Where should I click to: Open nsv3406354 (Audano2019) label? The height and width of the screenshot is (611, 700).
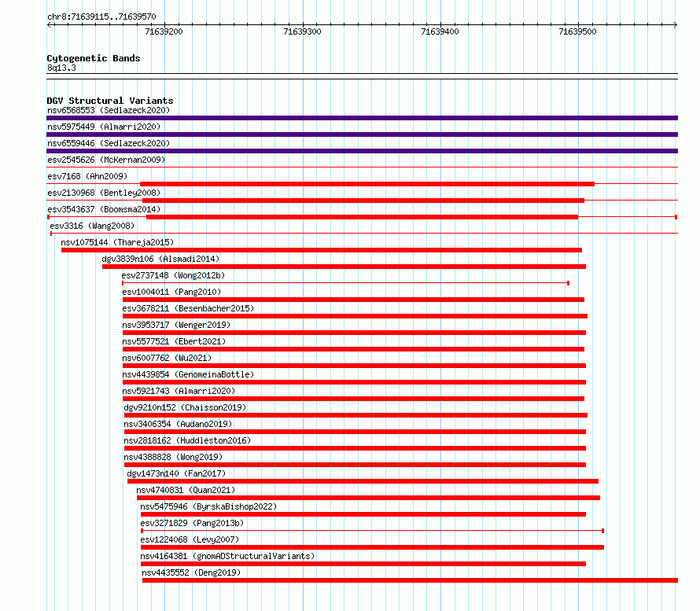pyautogui.click(x=178, y=424)
